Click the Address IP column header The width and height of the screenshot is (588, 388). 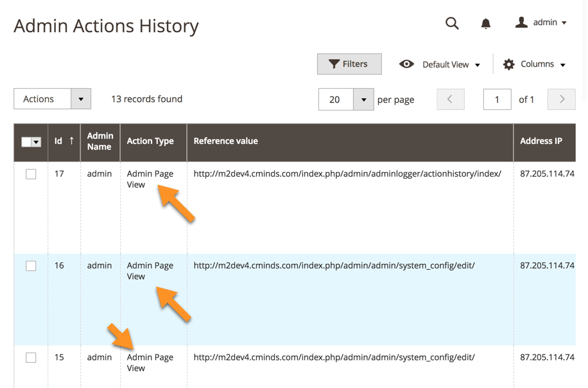[x=540, y=141]
